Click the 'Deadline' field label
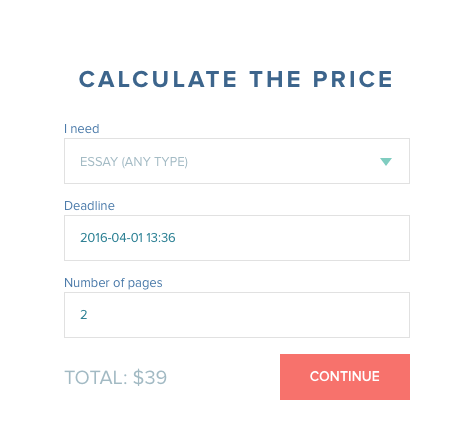This screenshot has width=472, height=446. [x=89, y=206]
